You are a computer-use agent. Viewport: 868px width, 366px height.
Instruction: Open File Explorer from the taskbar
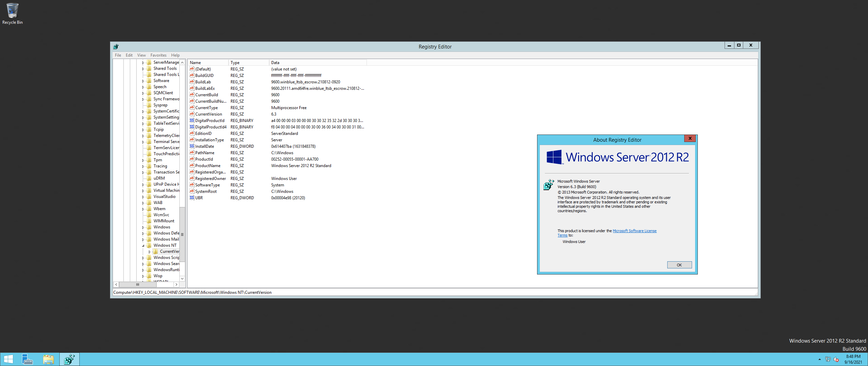[x=48, y=359]
